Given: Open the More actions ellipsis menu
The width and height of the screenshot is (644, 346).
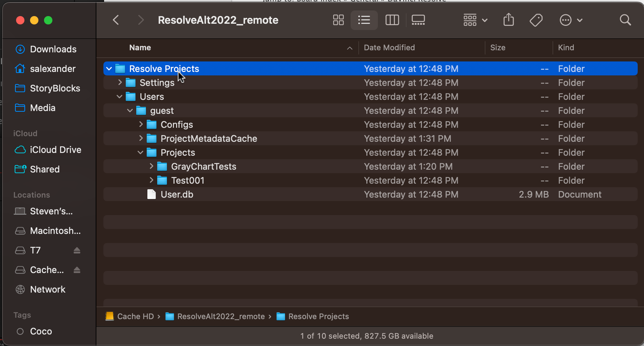Looking at the screenshot, I should [x=571, y=20].
